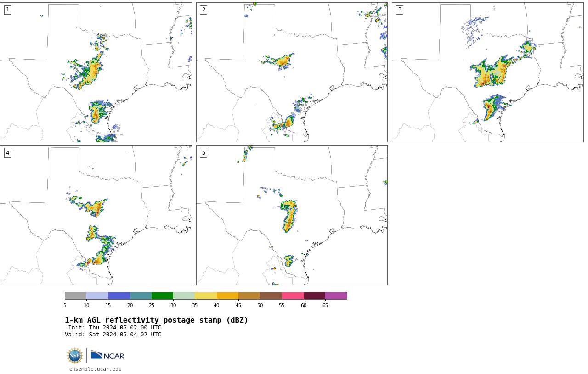Click the NSF logo icon
This screenshot has width=588, height=374.
pyautogui.click(x=75, y=356)
